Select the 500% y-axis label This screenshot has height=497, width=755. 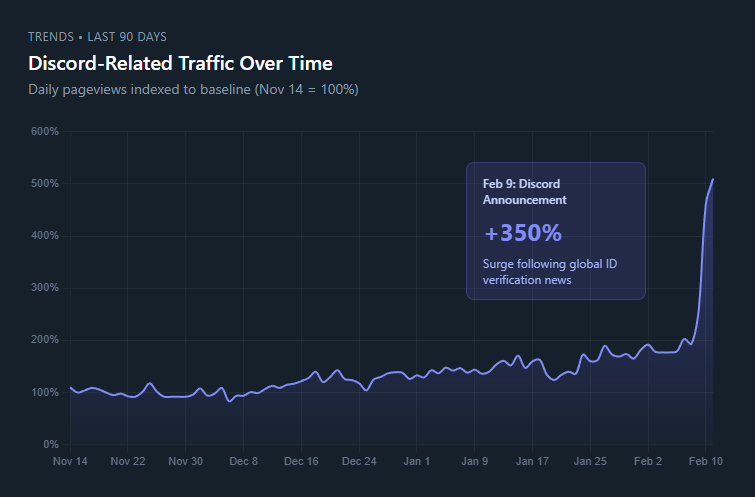coord(45,184)
